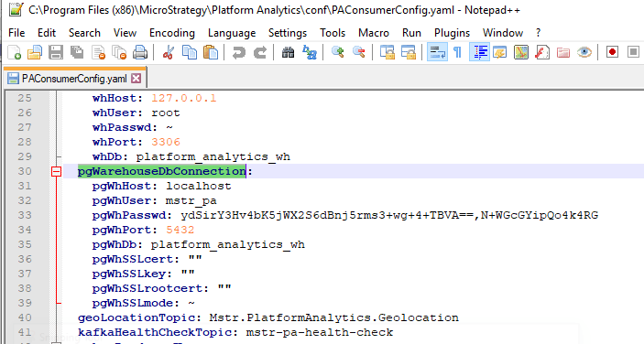Open the View menu

point(125,33)
